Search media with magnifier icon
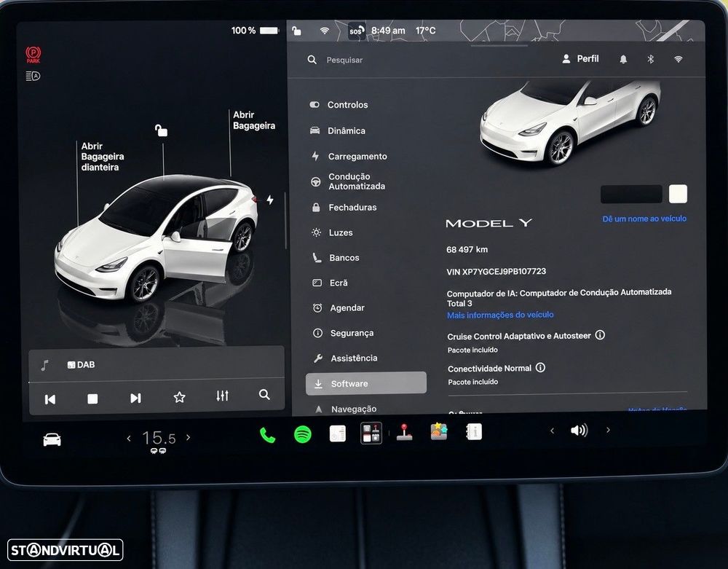Viewport: 728px width, 569px height. pos(265,395)
